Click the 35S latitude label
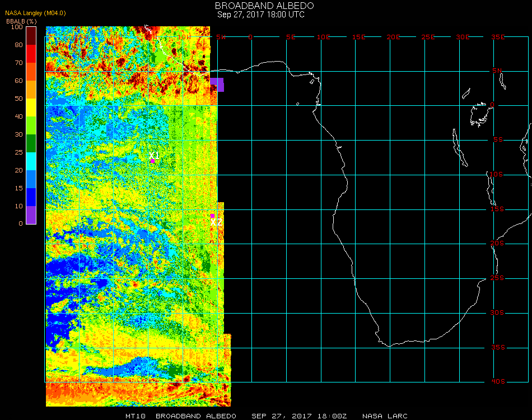532x420 pixels. (498, 347)
